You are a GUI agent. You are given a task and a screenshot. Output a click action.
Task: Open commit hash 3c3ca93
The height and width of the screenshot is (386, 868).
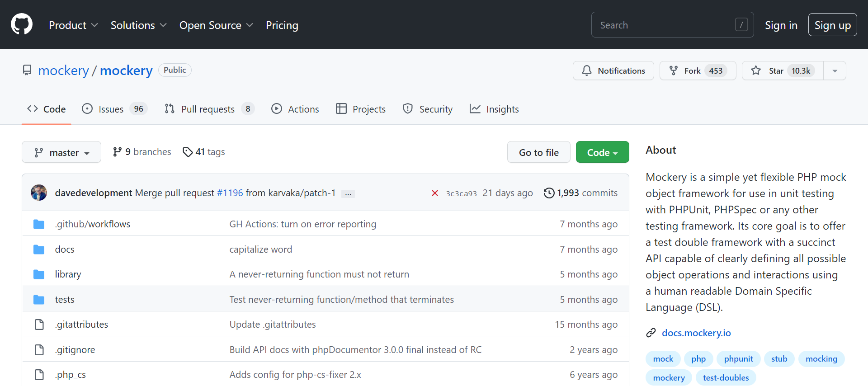[461, 193]
